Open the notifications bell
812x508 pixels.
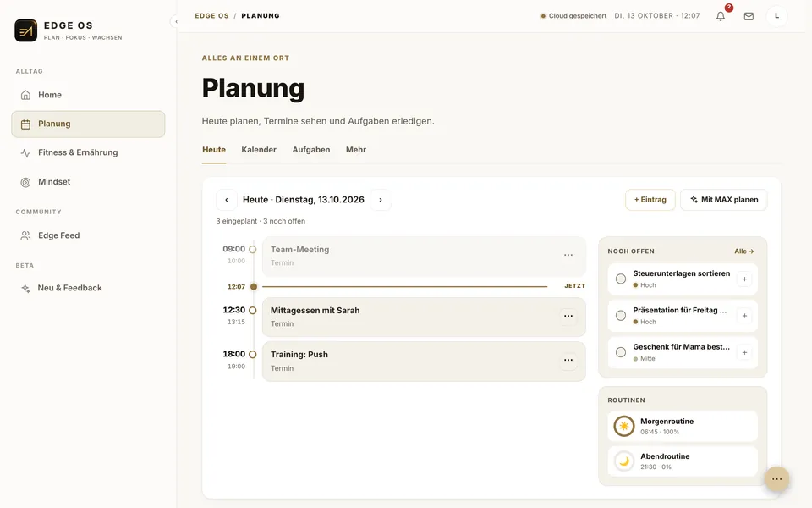click(x=721, y=16)
